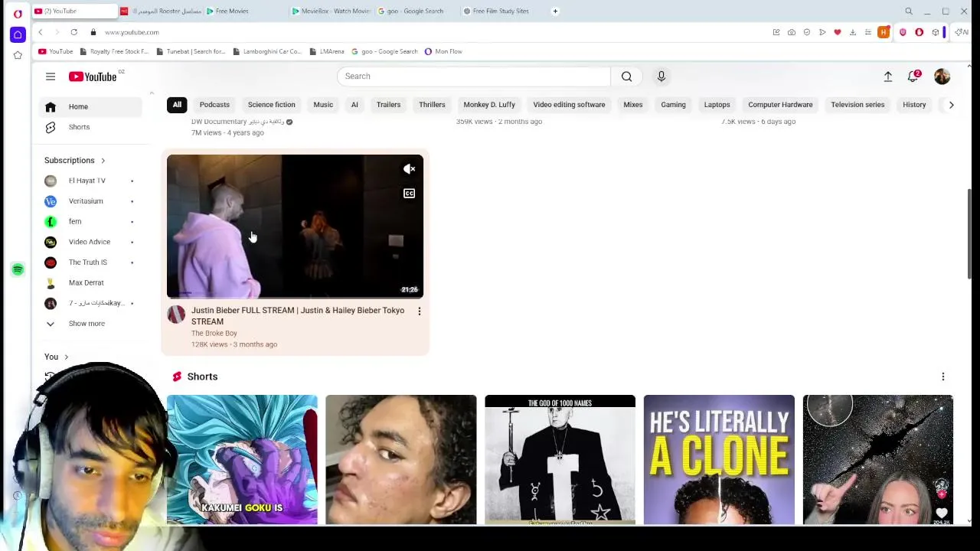Viewport: 980px width, 551px height.
Task: Select the Podcasts chip
Action: [x=214, y=105]
